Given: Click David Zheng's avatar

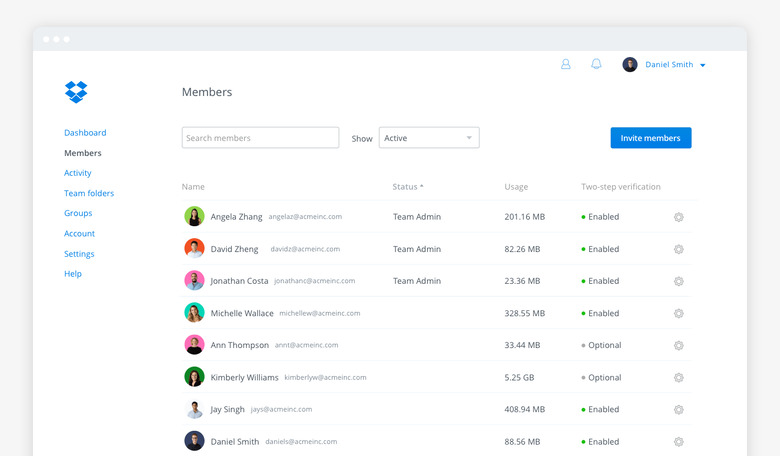Looking at the screenshot, I should pos(195,249).
